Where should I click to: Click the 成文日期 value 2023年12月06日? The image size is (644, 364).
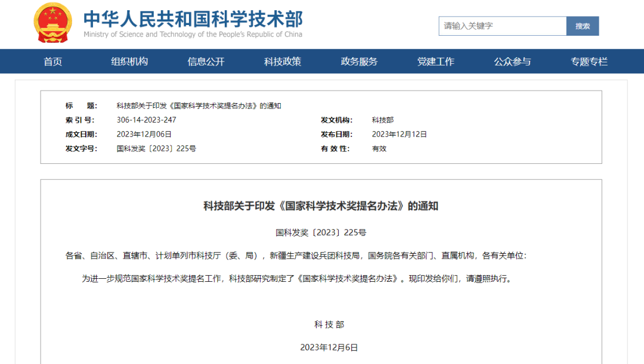[144, 134]
